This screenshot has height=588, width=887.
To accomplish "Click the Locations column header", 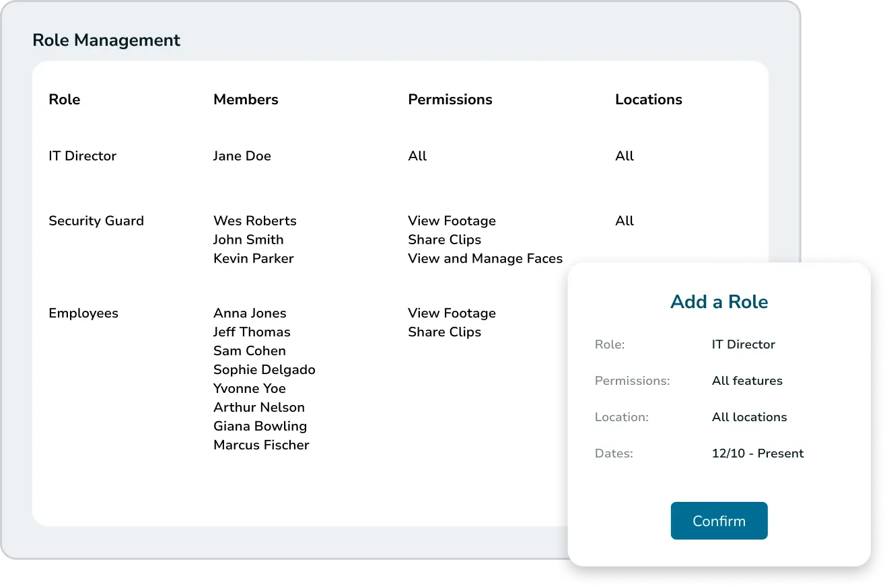I will 648,100.
